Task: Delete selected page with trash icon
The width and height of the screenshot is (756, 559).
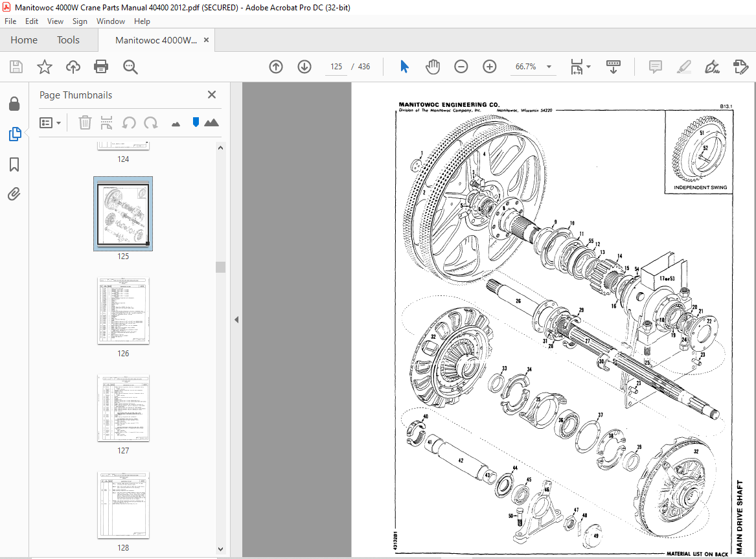Action: pyautogui.click(x=85, y=123)
